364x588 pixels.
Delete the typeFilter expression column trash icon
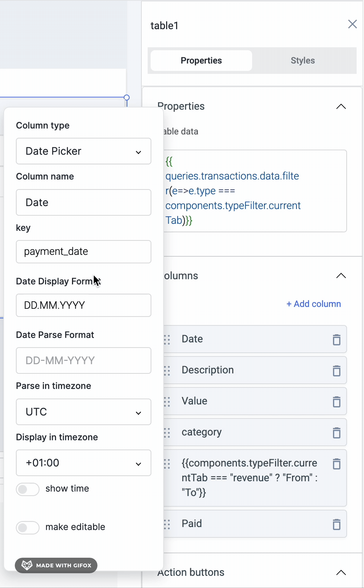[336, 464]
